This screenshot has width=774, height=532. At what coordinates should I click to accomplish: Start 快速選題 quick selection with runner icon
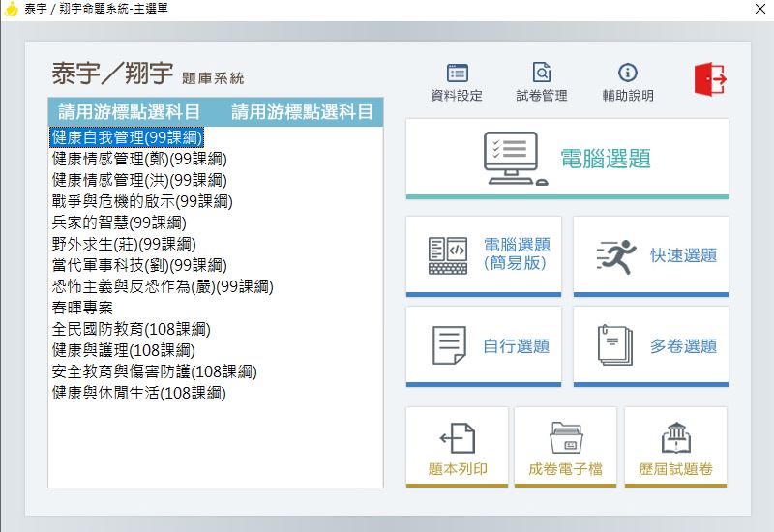click(650, 255)
